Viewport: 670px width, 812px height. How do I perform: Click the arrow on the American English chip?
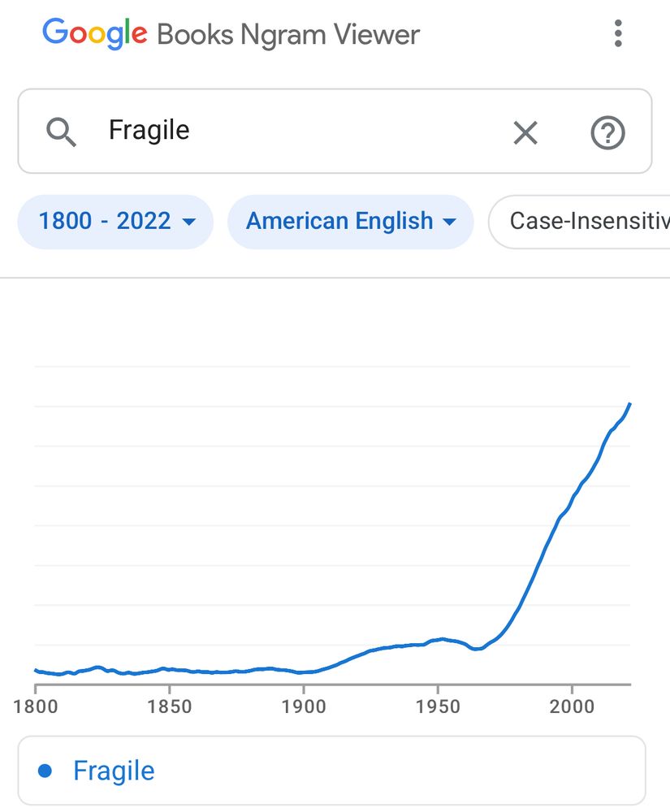449,222
